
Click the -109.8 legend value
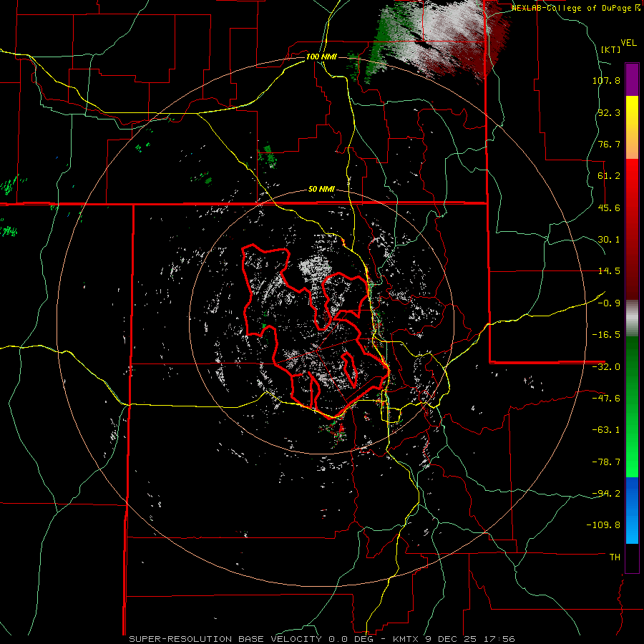[603, 525]
